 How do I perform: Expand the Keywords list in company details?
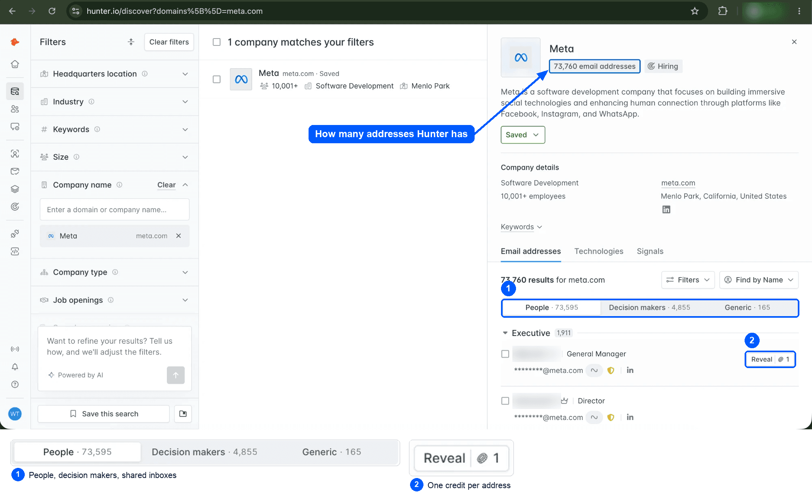click(x=521, y=227)
